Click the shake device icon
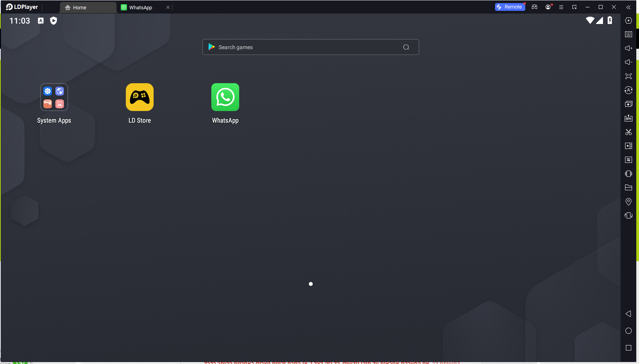 [629, 174]
